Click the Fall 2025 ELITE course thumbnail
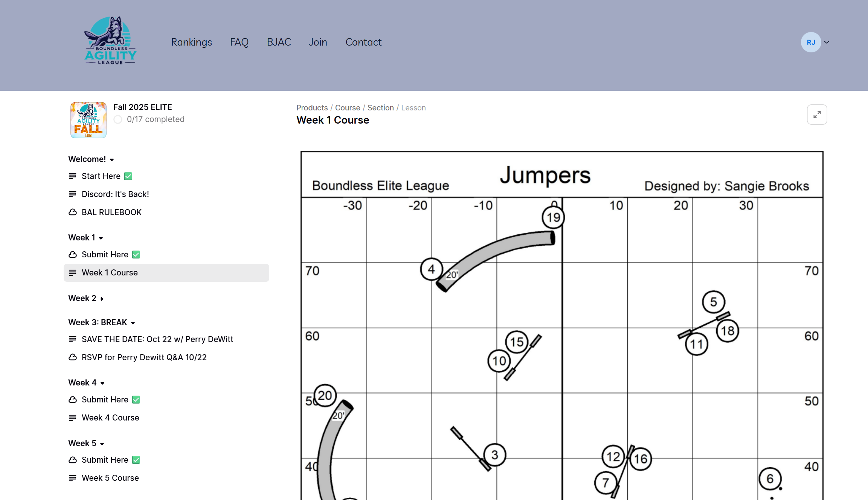This screenshot has height=500, width=868. (x=88, y=120)
